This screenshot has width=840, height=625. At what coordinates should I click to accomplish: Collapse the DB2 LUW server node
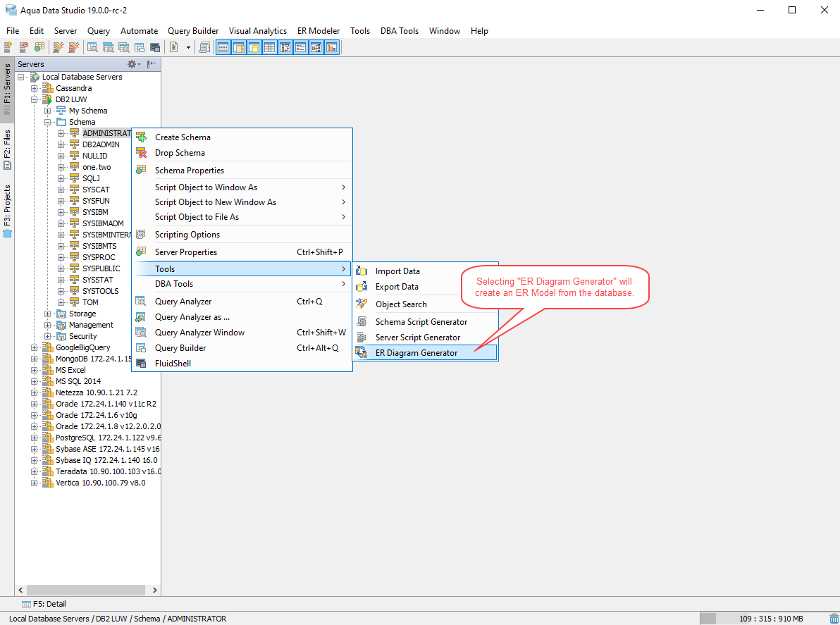pyautogui.click(x=35, y=99)
